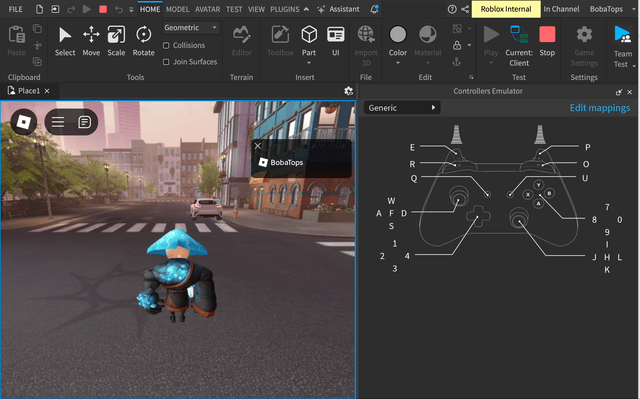
Task: Open the Color picker circle
Action: click(x=398, y=35)
